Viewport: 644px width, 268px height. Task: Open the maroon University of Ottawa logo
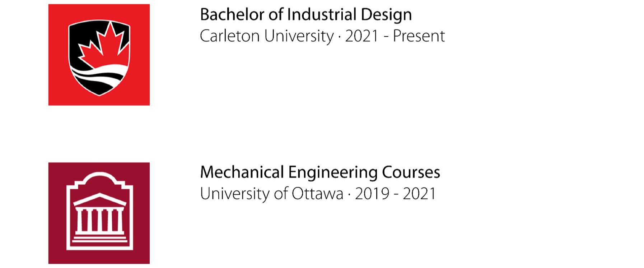(x=99, y=213)
